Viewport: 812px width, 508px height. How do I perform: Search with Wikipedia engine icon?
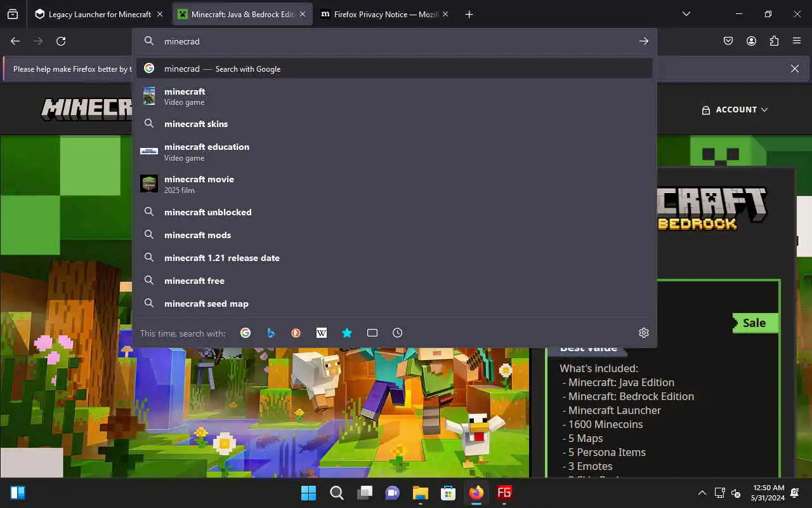tap(322, 333)
